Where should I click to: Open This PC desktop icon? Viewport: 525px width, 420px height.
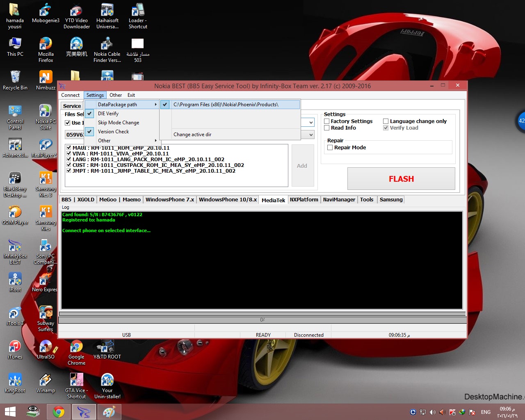[15, 47]
